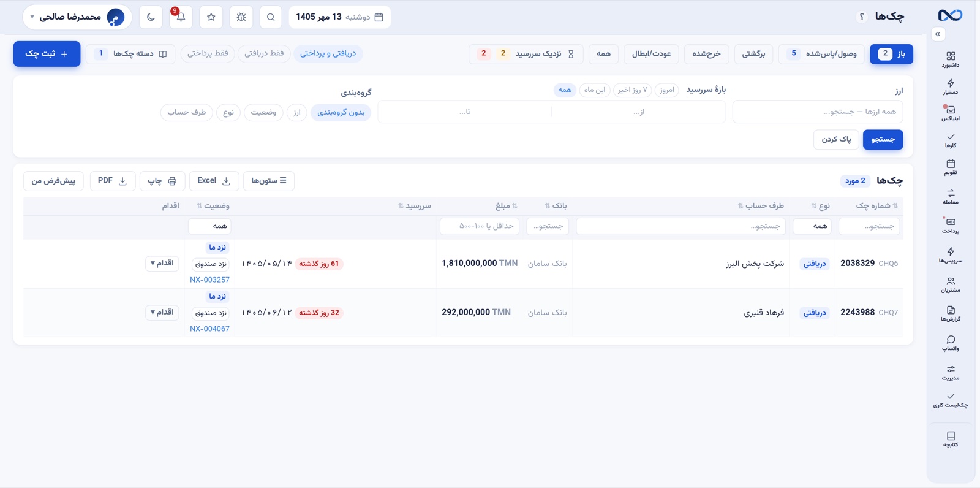Open کارها (tasks) from the sidebar
Image resolution: width=980 pixels, height=488 pixels.
coord(951,140)
